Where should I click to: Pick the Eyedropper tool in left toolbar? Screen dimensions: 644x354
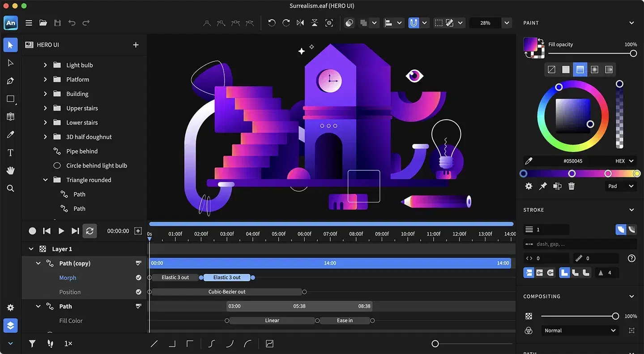tap(10, 135)
